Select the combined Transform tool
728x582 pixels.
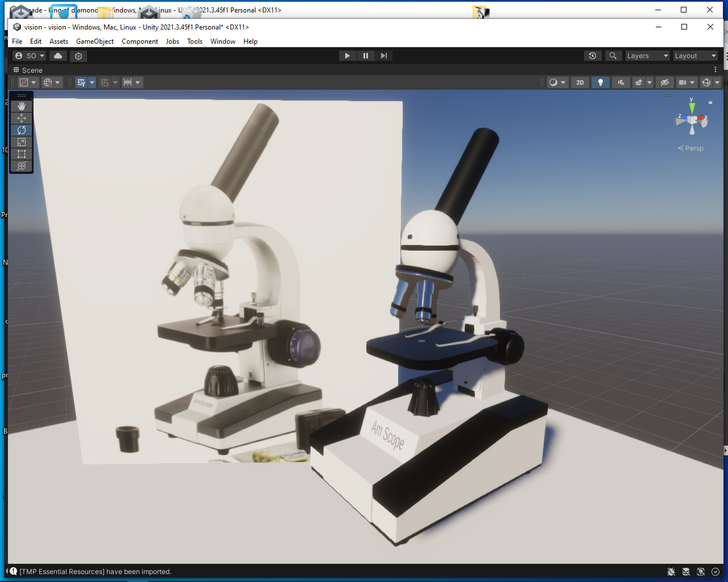click(x=22, y=166)
